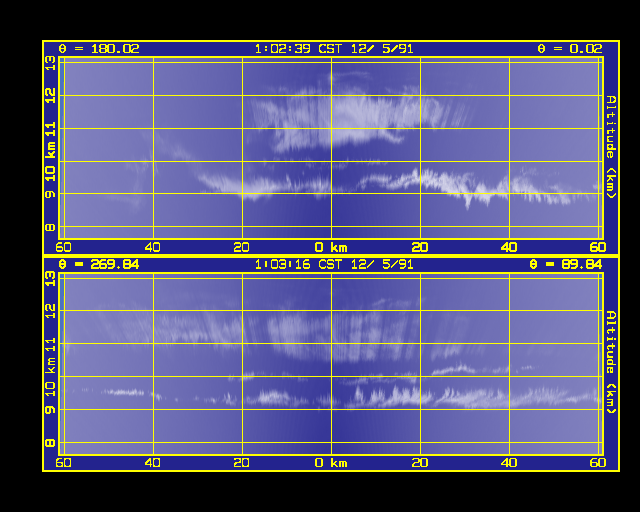The height and width of the screenshot is (512, 640).
Task: Click the 9 altitude tick of upper panel
Action: tap(50, 194)
